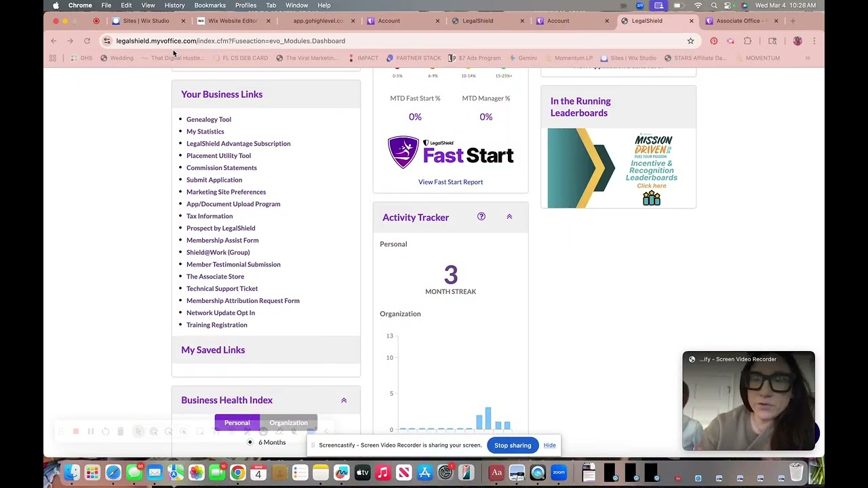This screenshot has width=868, height=488.
Task: Open the Commission Statements link
Action: [222, 167]
